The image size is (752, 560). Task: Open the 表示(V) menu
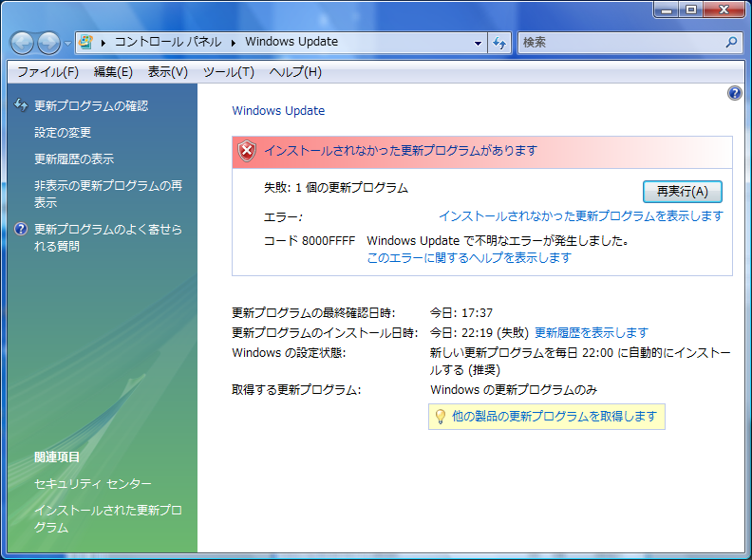click(x=168, y=72)
